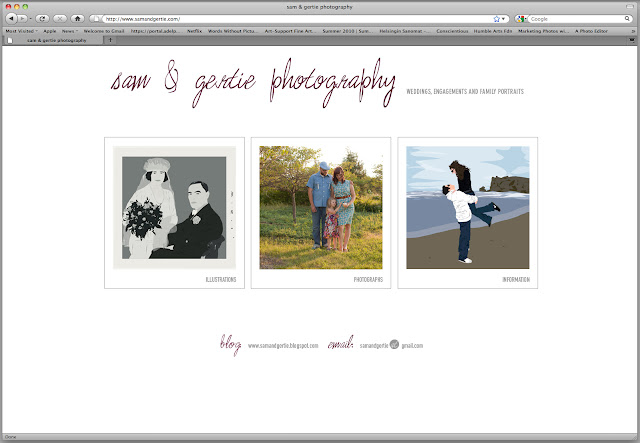This screenshot has height=443, width=640.
Task: Open the beach couple illustration thumbnail
Action: pyautogui.click(x=468, y=207)
